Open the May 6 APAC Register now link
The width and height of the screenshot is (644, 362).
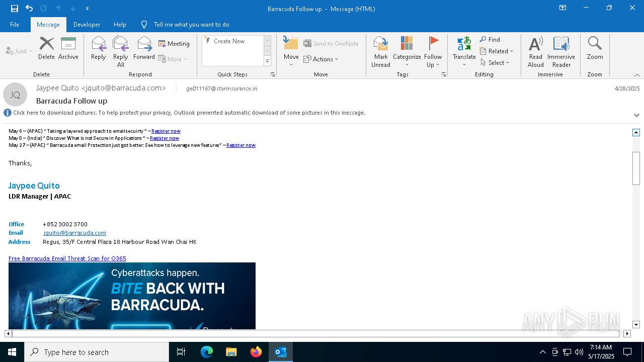pyautogui.click(x=166, y=131)
